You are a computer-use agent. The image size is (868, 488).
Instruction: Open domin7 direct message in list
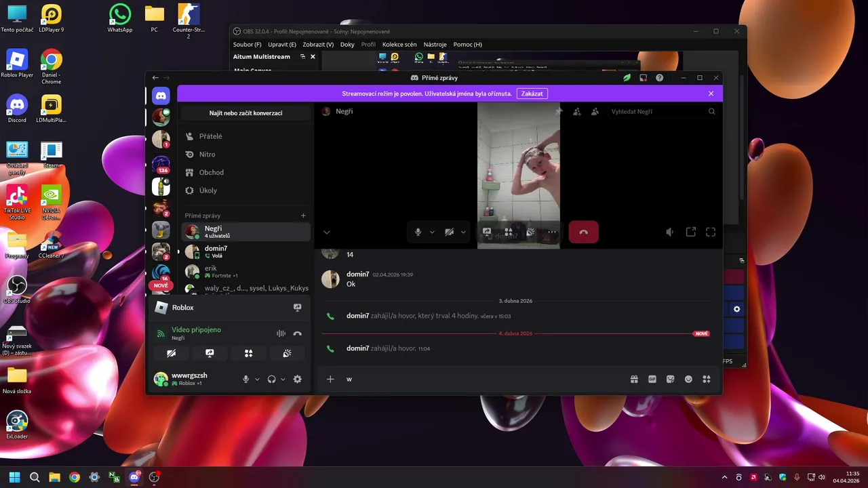(x=245, y=251)
